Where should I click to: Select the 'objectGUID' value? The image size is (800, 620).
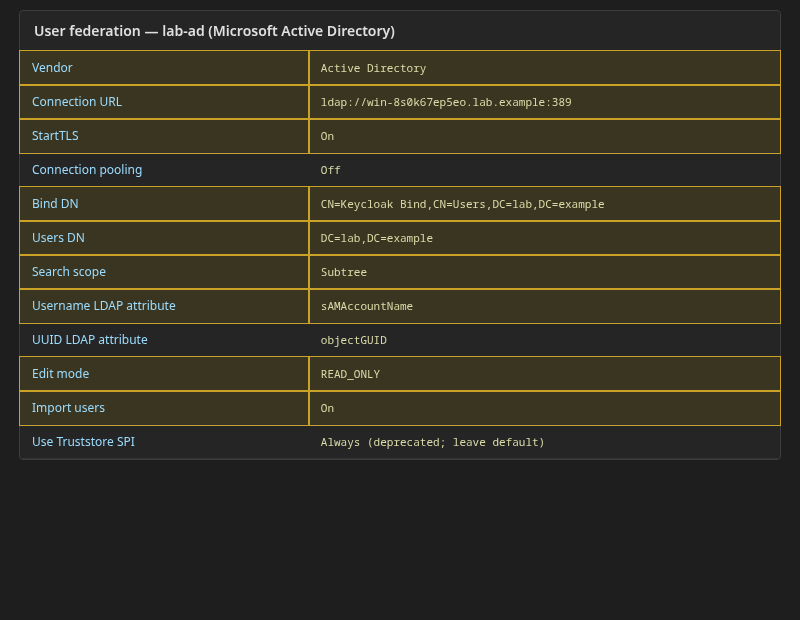[354, 340]
